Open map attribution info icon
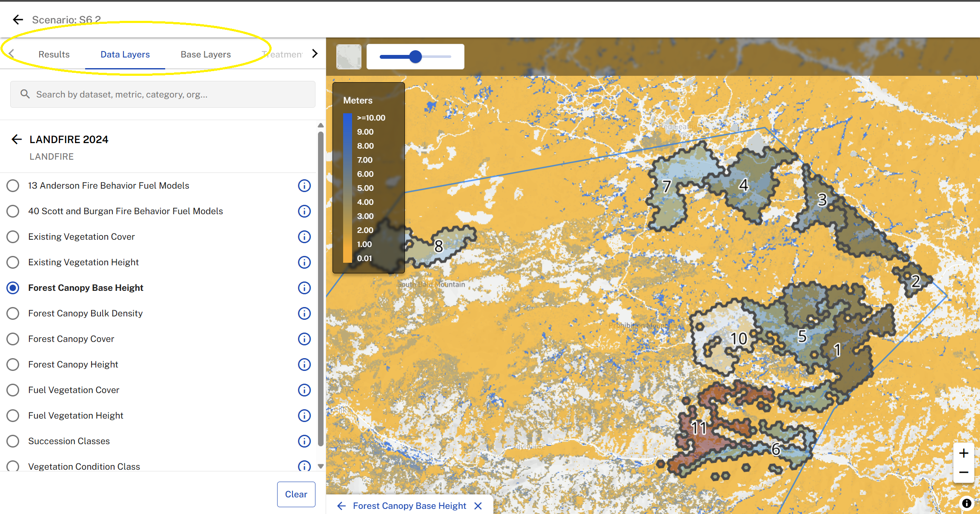This screenshot has height=514, width=980. point(967,503)
